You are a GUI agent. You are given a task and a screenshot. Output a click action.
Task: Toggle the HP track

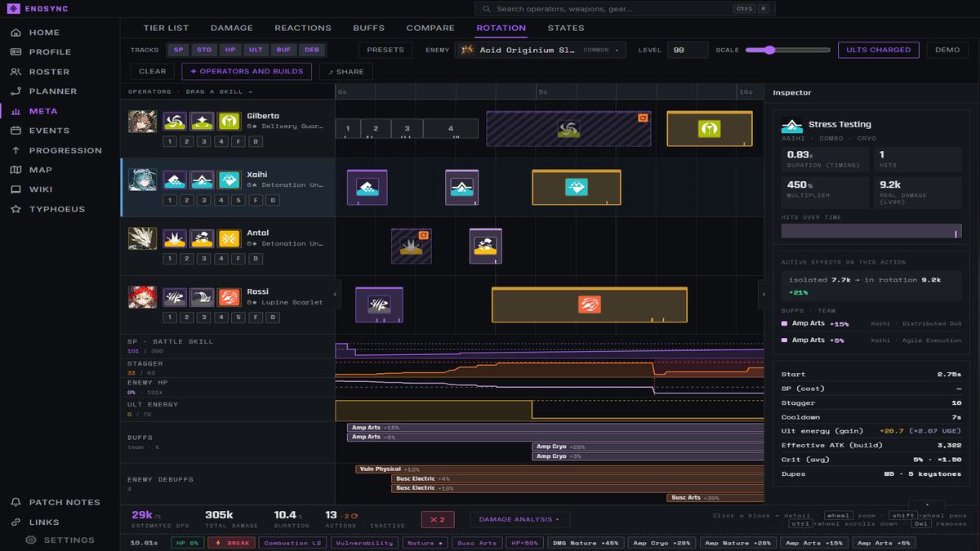pyautogui.click(x=230, y=50)
